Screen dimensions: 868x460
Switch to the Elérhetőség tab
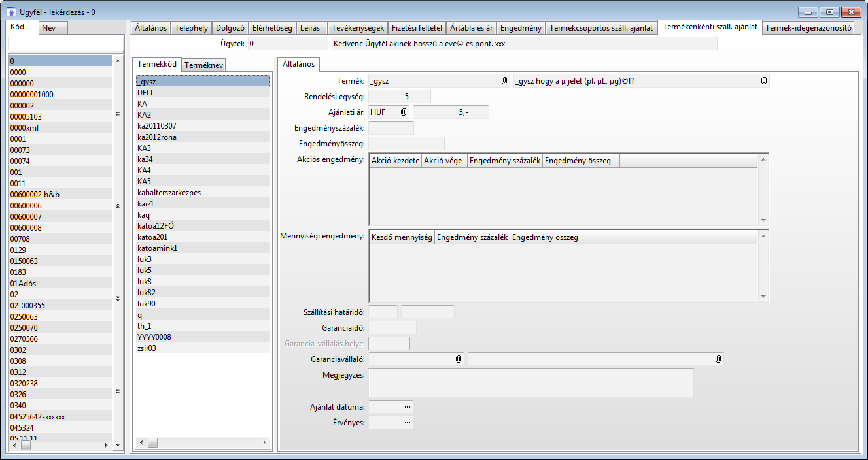pyautogui.click(x=272, y=28)
